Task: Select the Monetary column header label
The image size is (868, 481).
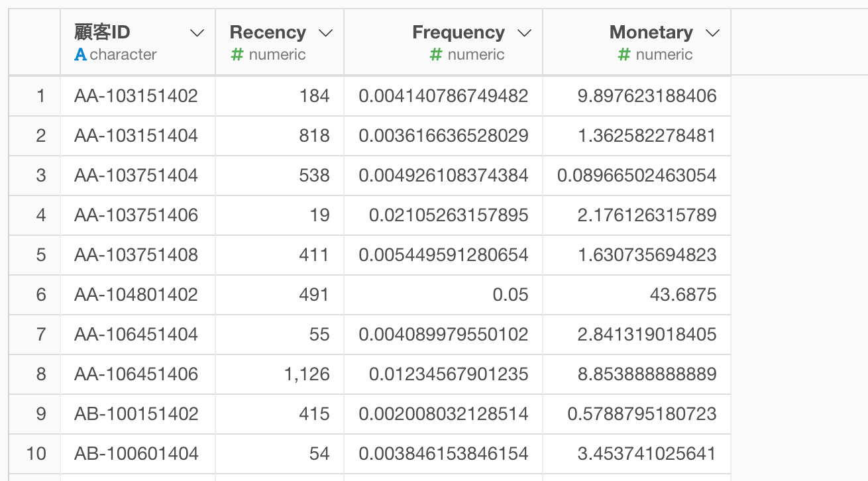Action: click(x=651, y=32)
